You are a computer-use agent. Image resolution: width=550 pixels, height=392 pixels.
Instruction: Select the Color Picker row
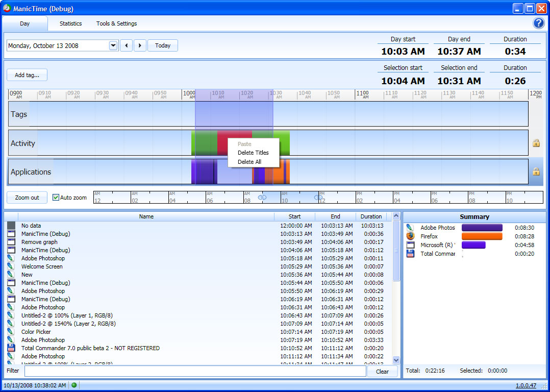point(198,332)
